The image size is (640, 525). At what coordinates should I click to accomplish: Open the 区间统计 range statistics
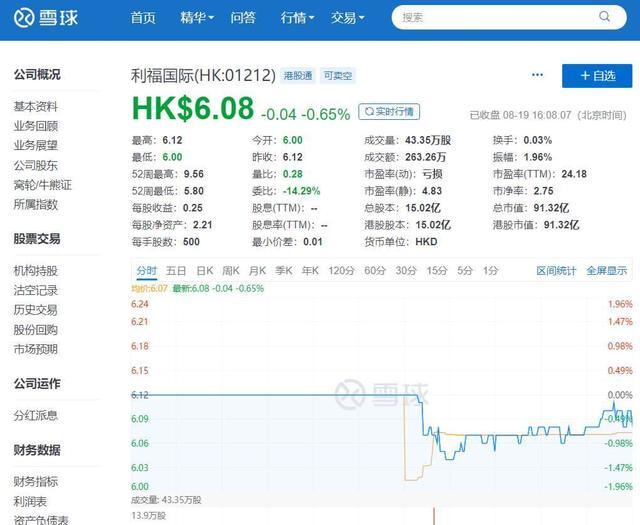[x=556, y=271]
